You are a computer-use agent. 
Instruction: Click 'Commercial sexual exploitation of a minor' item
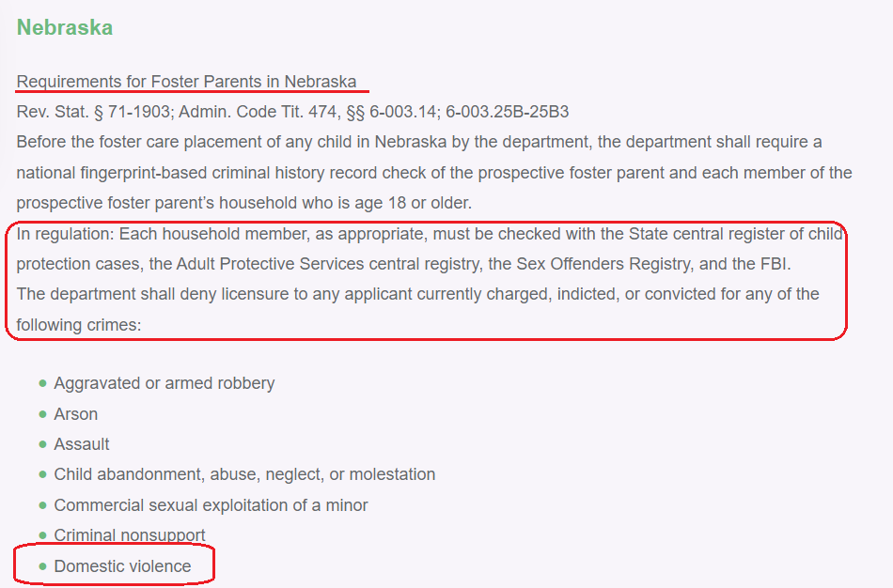pyautogui.click(x=211, y=505)
